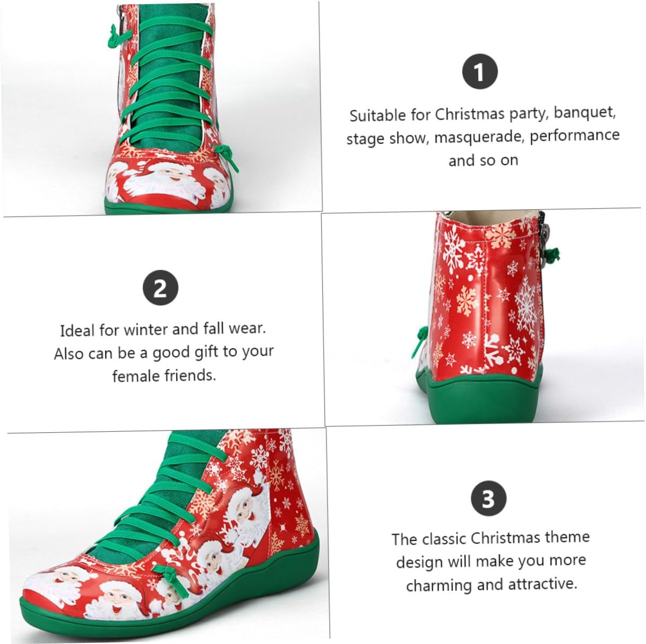Click 'The classic Christmas theme' text

point(490,538)
